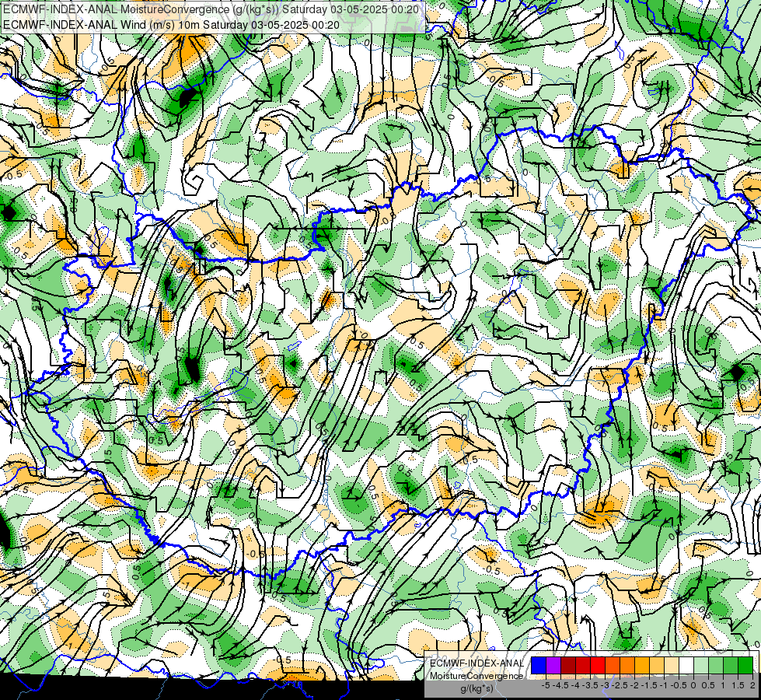The image size is (761, 700).
Task: Click the pale peach legend swatch beside white
Action: pyautogui.click(x=672, y=665)
